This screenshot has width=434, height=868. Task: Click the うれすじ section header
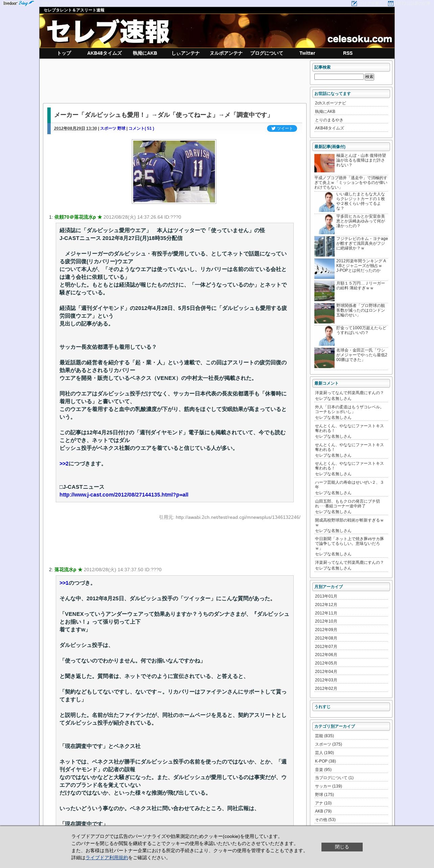tap(351, 707)
